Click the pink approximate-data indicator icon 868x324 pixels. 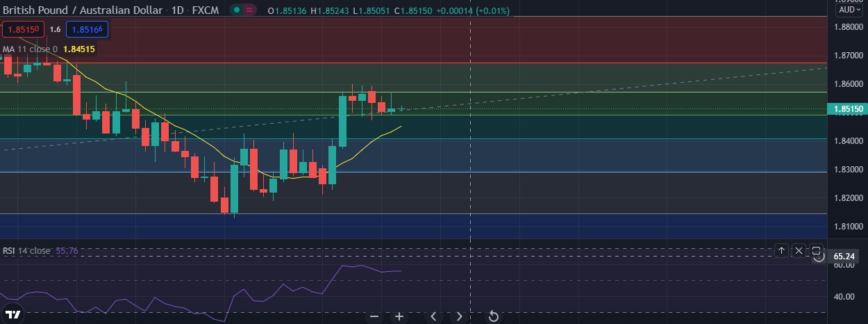pyautogui.click(x=249, y=10)
